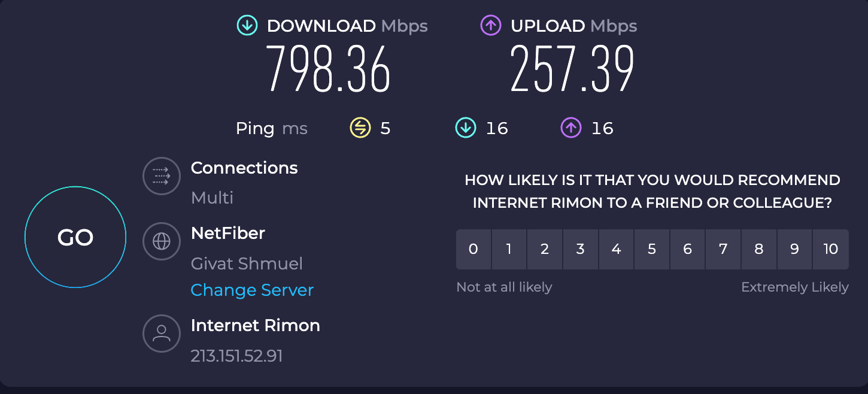The width and height of the screenshot is (868, 394).
Task: Rate 8 on the recommendation scale
Action: [x=759, y=249]
